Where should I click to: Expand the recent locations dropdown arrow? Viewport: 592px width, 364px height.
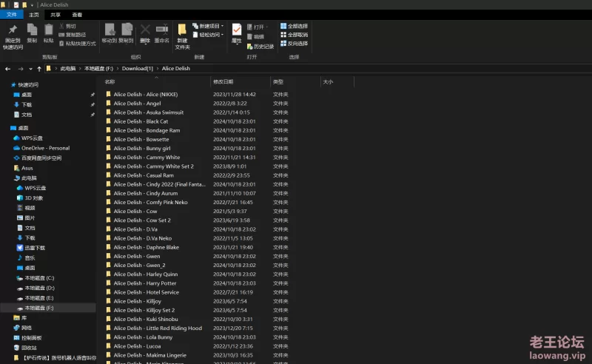pyautogui.click(x=30, y=68)
